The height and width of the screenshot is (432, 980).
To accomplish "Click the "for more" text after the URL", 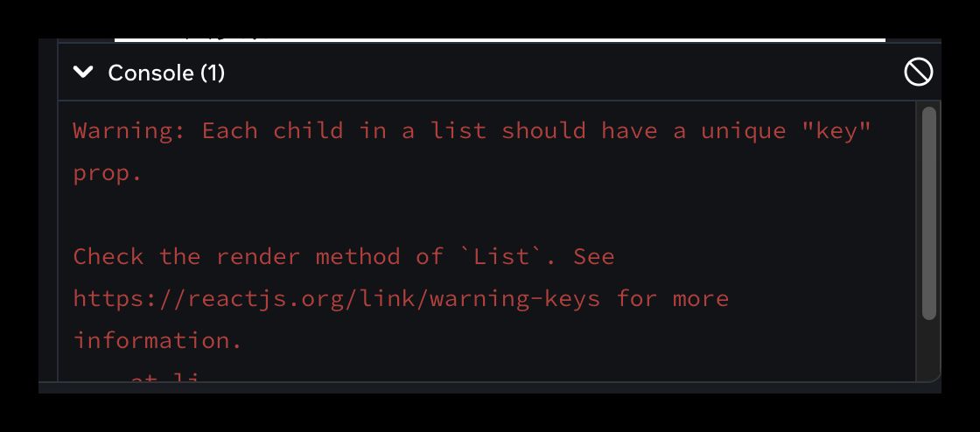I will click(x=672, y=299).
